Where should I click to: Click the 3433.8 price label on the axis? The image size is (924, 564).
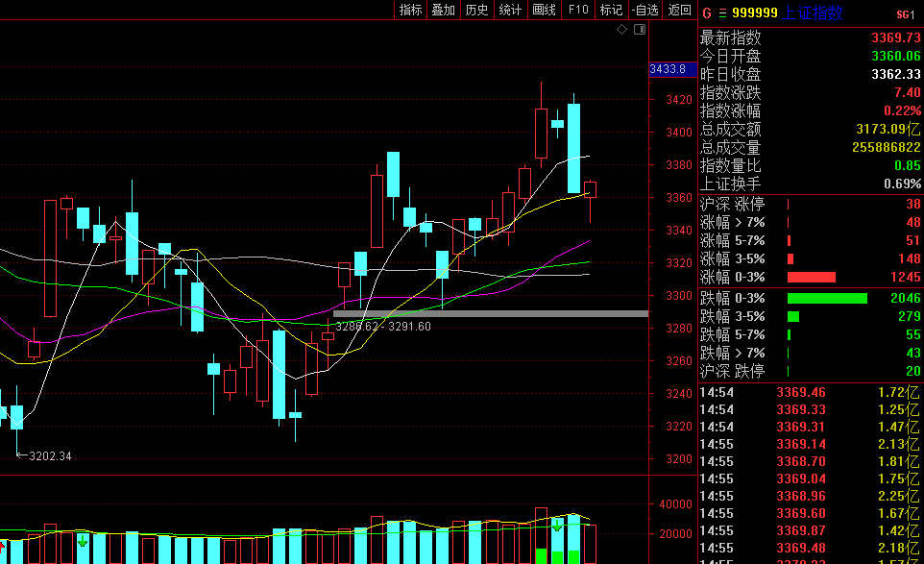668,69
